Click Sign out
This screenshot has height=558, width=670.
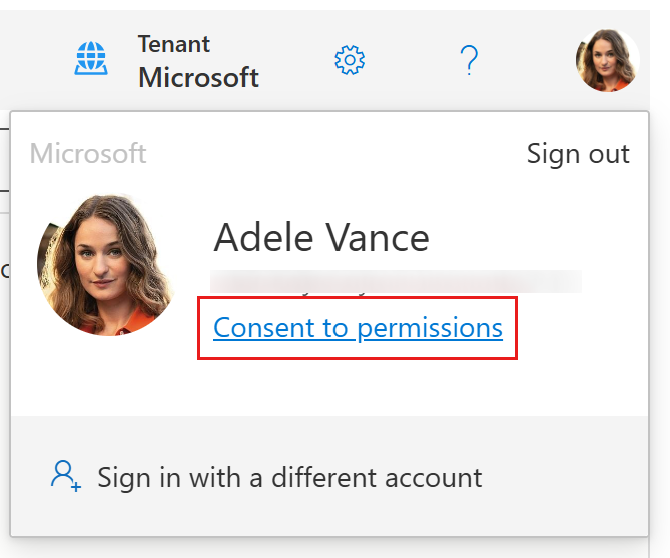coord(578,153)
